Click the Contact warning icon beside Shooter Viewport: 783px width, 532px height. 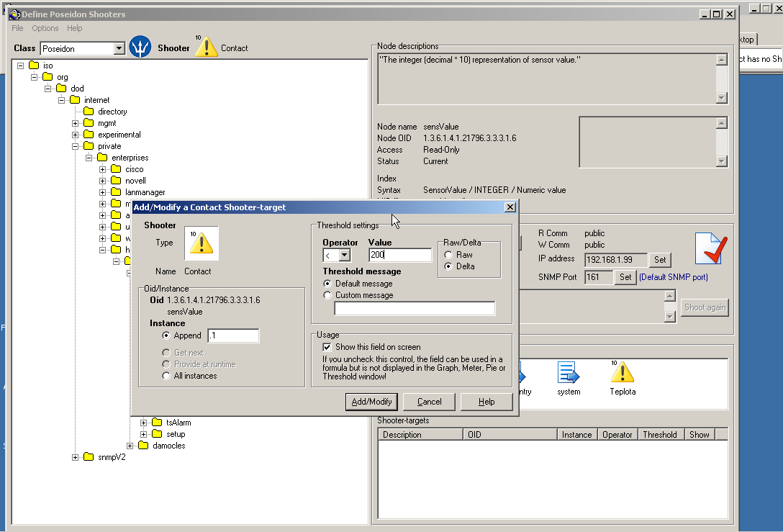[x=206, y=47]
